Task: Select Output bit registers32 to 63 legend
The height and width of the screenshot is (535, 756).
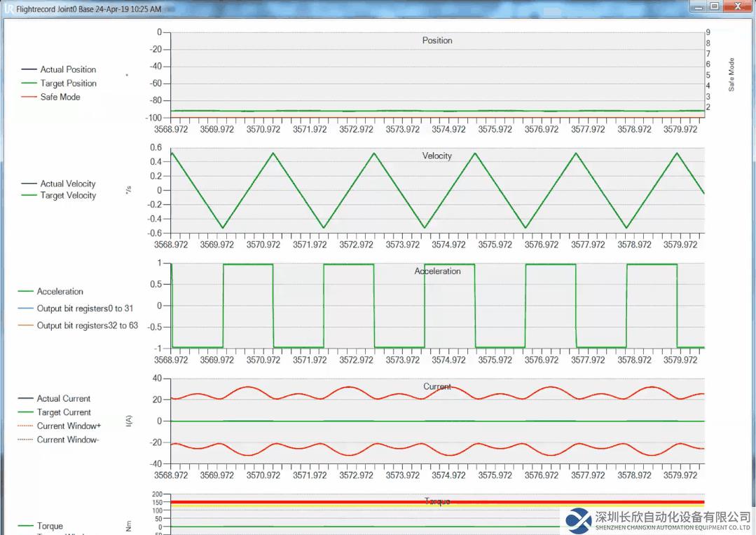Action: [87, 325]
